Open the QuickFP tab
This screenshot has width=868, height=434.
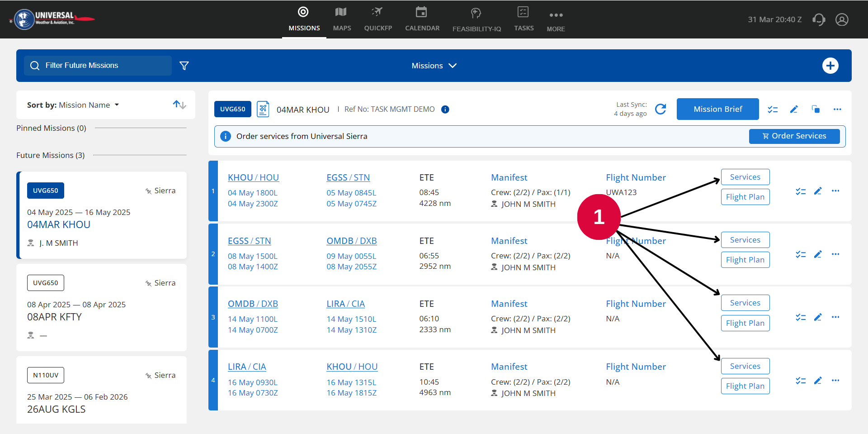pos(378,19)
